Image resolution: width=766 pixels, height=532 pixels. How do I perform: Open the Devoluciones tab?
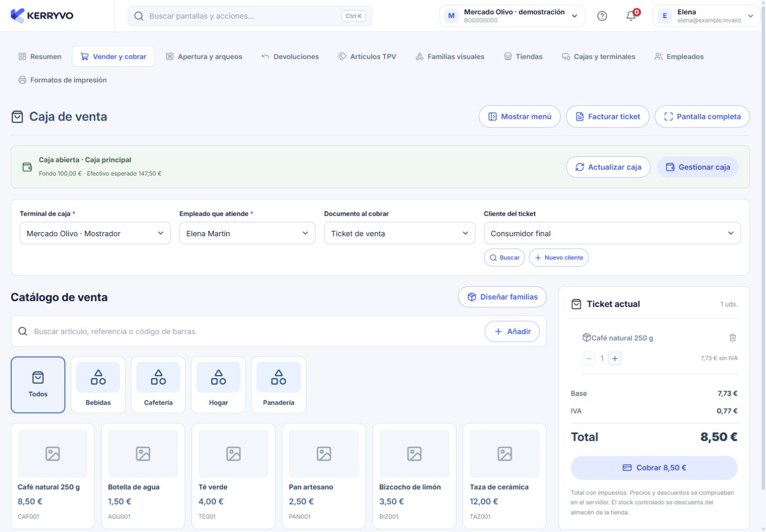pos(290,56)
